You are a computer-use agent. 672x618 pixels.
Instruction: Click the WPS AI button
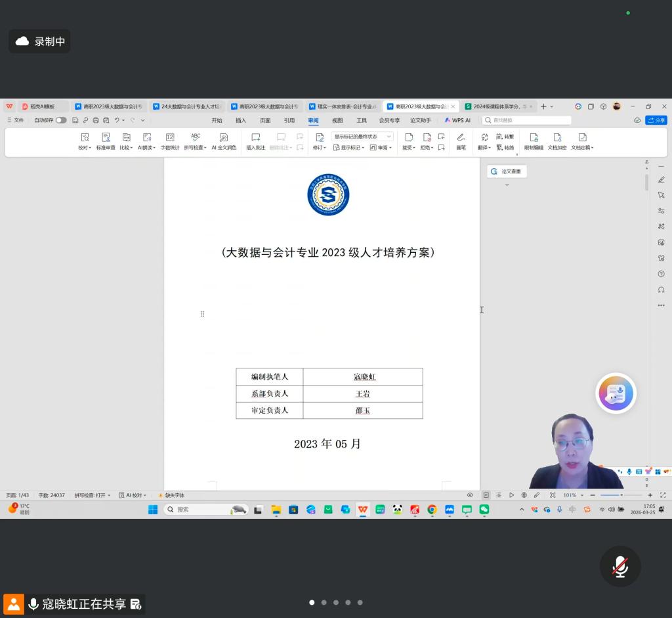coord(457,120)
